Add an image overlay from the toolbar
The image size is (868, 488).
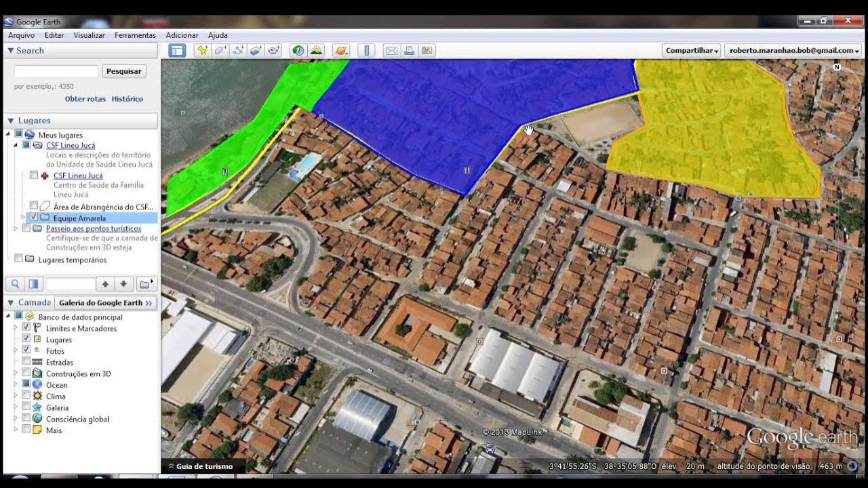click(x=256, y=50)
